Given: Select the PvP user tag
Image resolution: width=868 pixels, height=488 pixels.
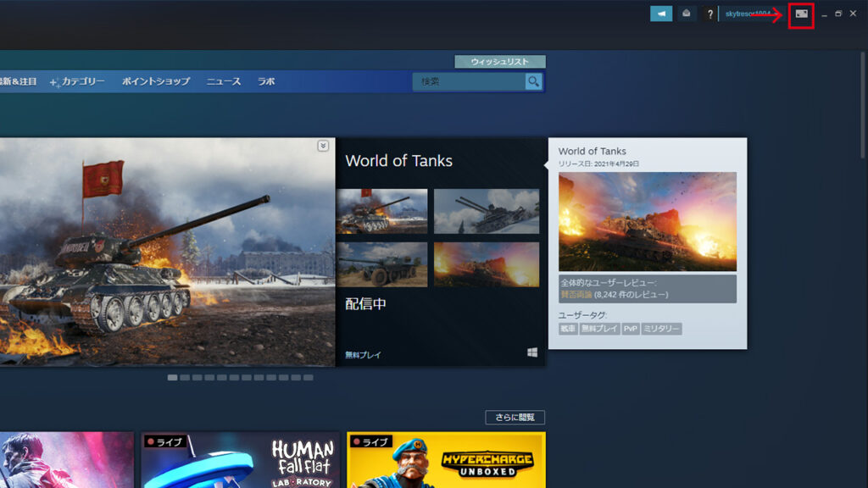Looking at the screenshot, I should [631, 329].
